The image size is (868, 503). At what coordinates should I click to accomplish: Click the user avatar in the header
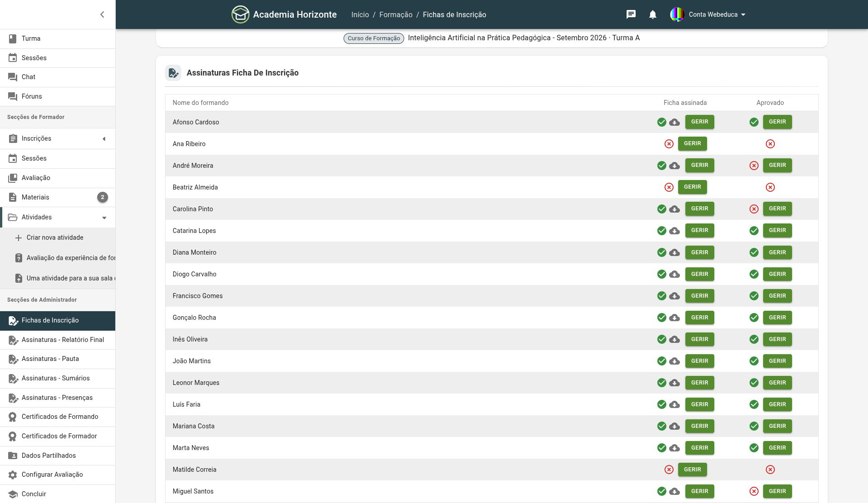(677, 14)
